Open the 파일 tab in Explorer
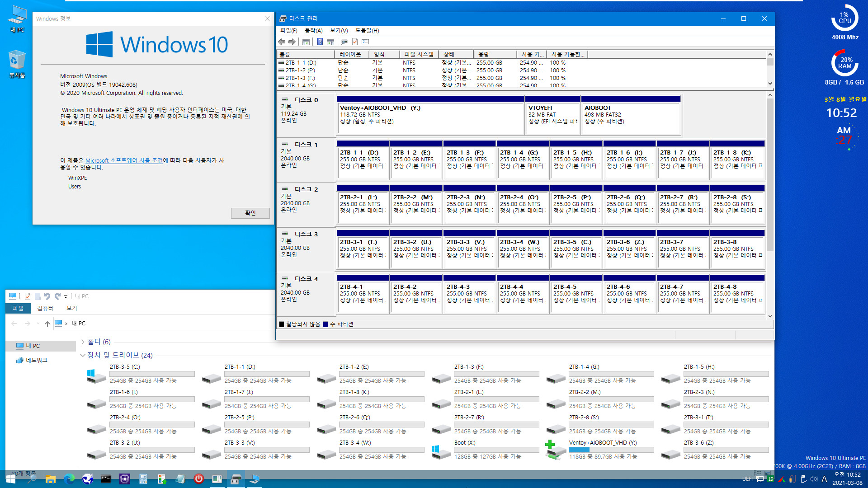Viewport: 868px width, 488px height. 18,308
